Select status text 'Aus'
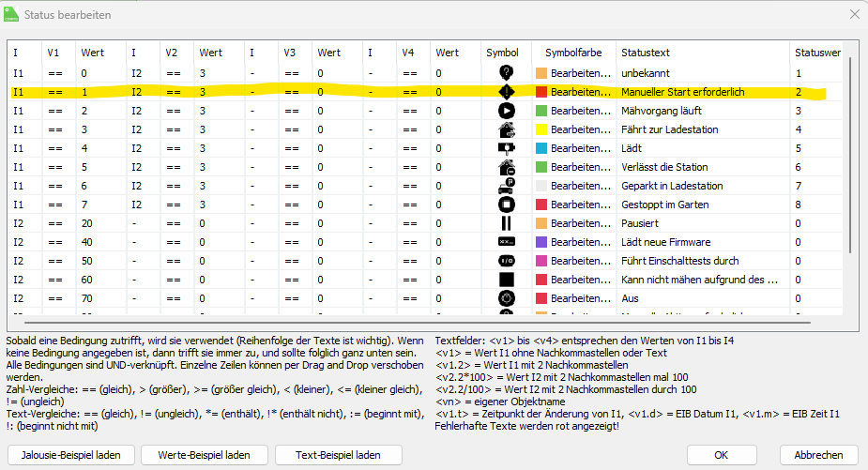 [630, 298]
